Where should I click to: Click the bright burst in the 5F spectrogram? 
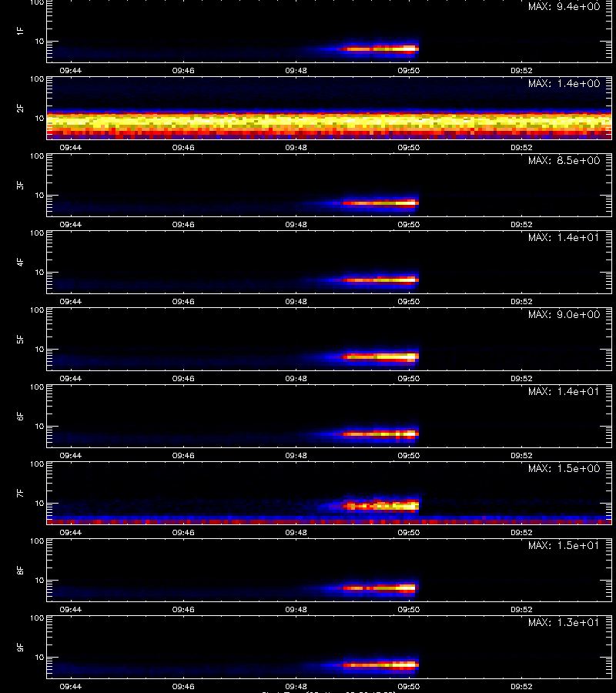click(381, 357)
